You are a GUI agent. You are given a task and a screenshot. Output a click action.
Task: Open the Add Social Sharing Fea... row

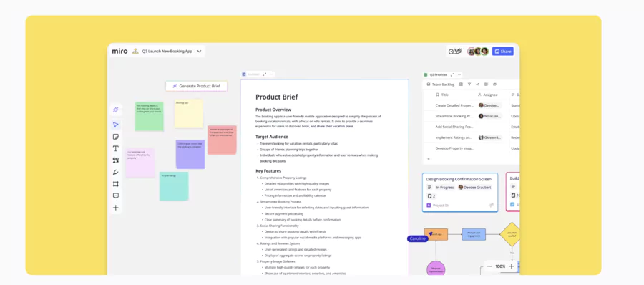tap(454, 127)
